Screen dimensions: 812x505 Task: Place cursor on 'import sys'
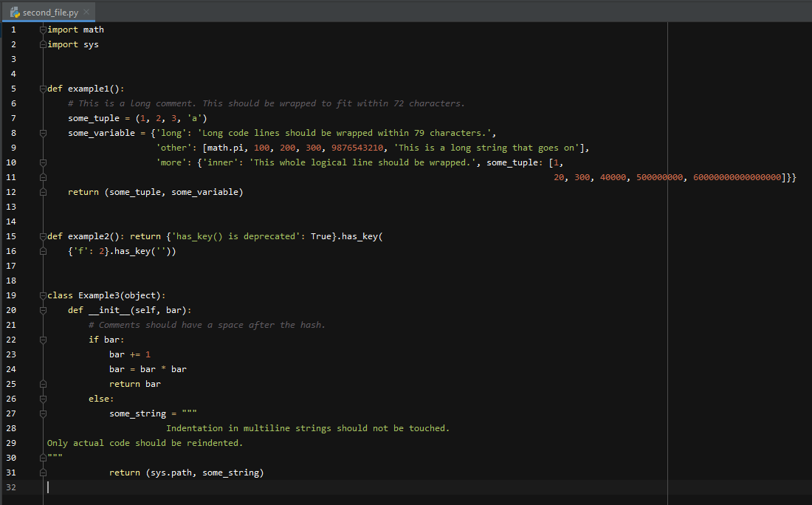73,44
